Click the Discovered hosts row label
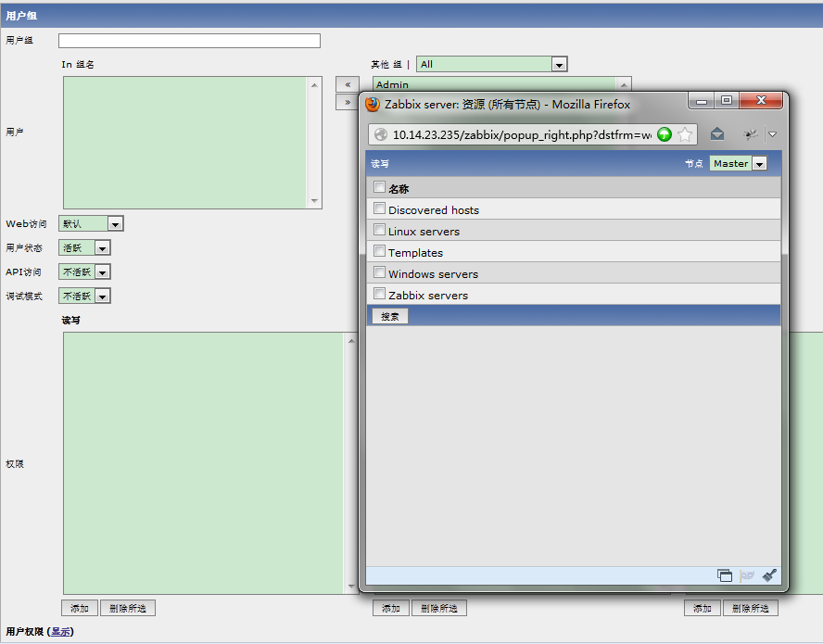The image size is (823, 644). (x=434, y=210)
